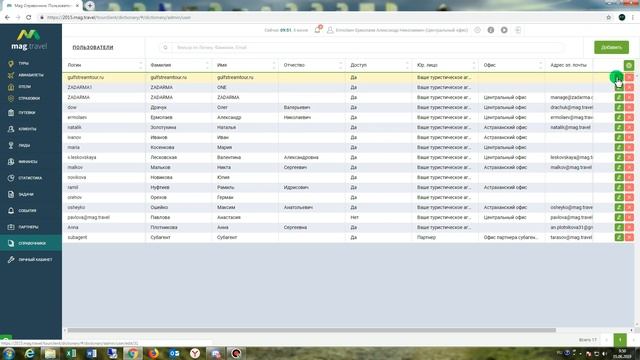The height and width of the screenshot is (360, 640).
Task: Delete the Anna user row
Action: pos(629,227)
